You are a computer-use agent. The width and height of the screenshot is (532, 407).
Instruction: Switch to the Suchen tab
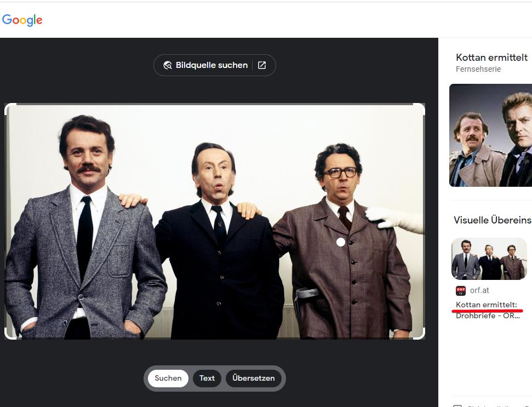coord(168,378)
